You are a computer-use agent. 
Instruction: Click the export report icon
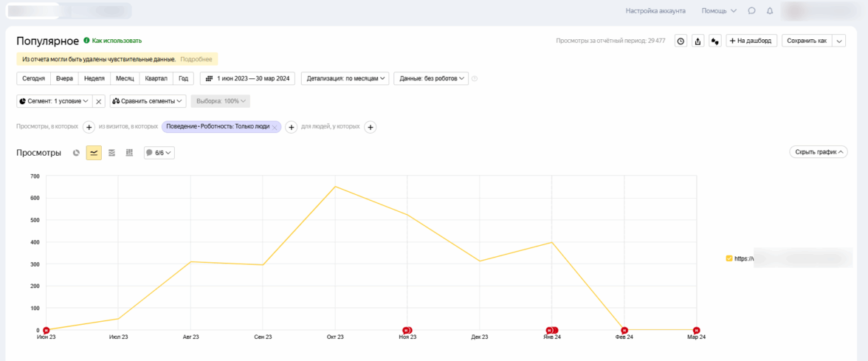pyautogui.click(x=697, y=41)
